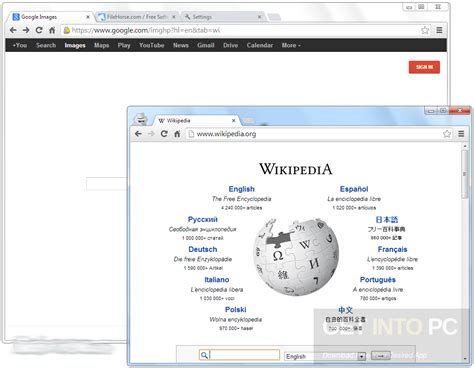This screenshot has height=368, width=474.
Task: Click scrollbar up arrow in Wikipedia window
Action: tap(465, 146)
